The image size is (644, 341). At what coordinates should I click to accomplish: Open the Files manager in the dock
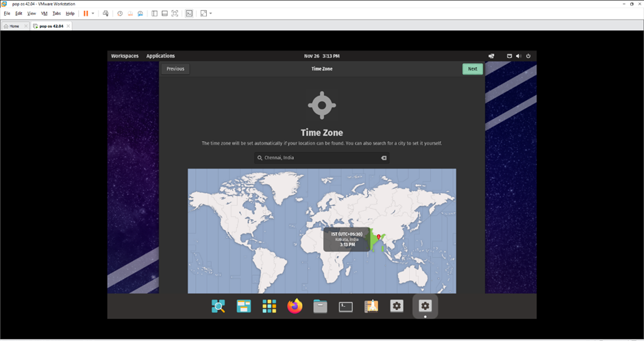point(320,306)
